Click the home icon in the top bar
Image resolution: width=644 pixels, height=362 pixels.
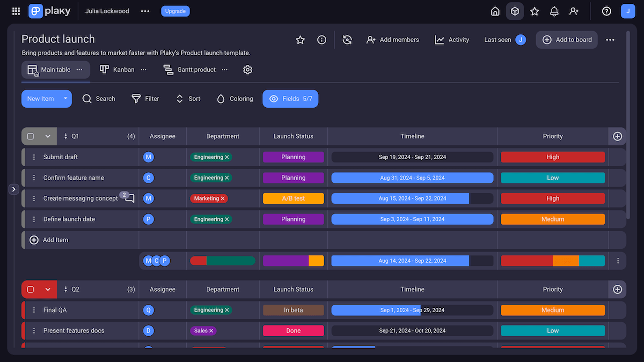[x=495, y=11]
